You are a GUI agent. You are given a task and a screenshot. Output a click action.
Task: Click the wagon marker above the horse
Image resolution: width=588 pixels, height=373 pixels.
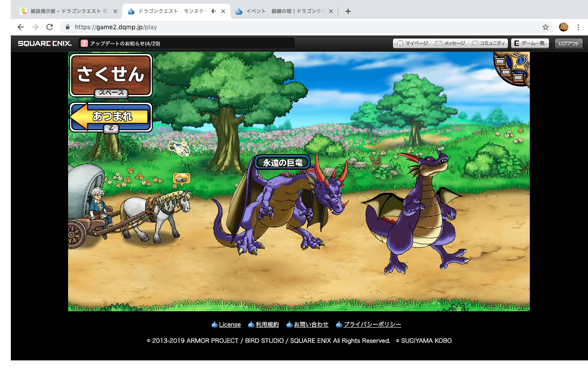click(x=181, y=179)
